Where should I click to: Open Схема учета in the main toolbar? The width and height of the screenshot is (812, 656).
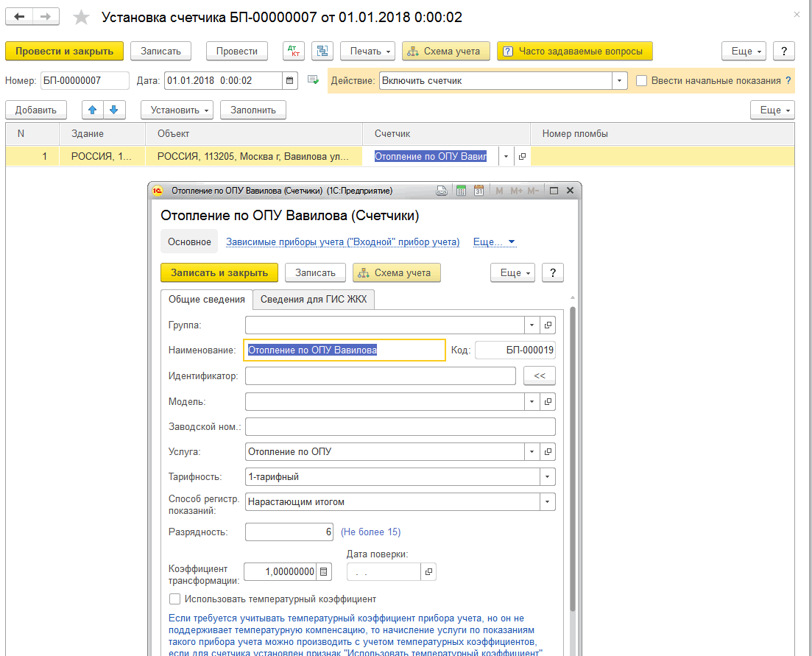[446, 52]
